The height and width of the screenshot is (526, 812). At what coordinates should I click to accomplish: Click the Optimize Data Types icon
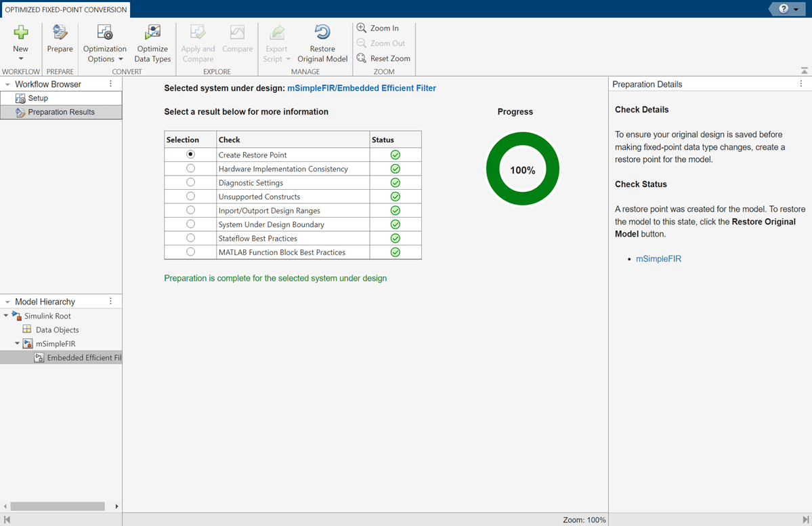pyautogui.click(x=152, y=33)
